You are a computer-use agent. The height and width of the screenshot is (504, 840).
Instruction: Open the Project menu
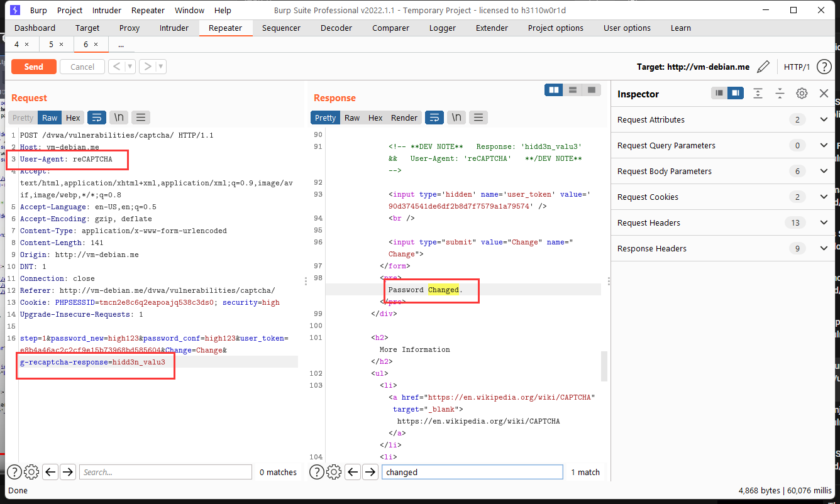(x=69, y=10)
